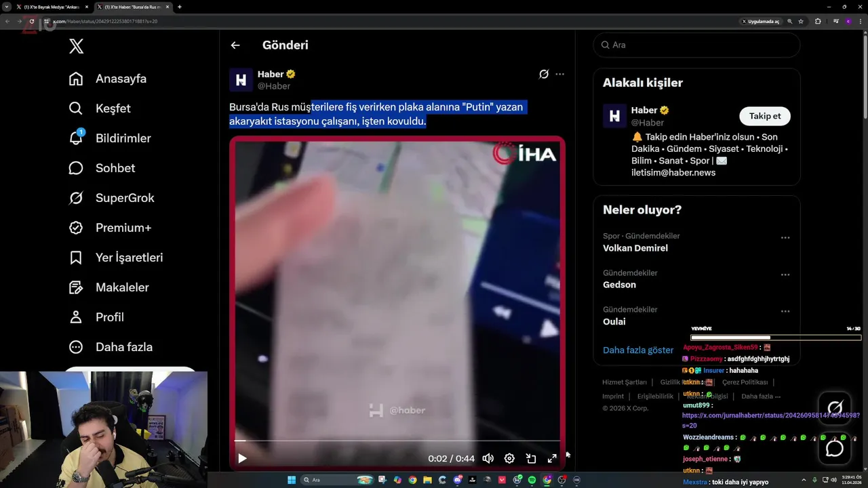Image resolution: width=868 pixels, height=488 pixels.
Task: Seek on the video progress bar
Action: 397,441
